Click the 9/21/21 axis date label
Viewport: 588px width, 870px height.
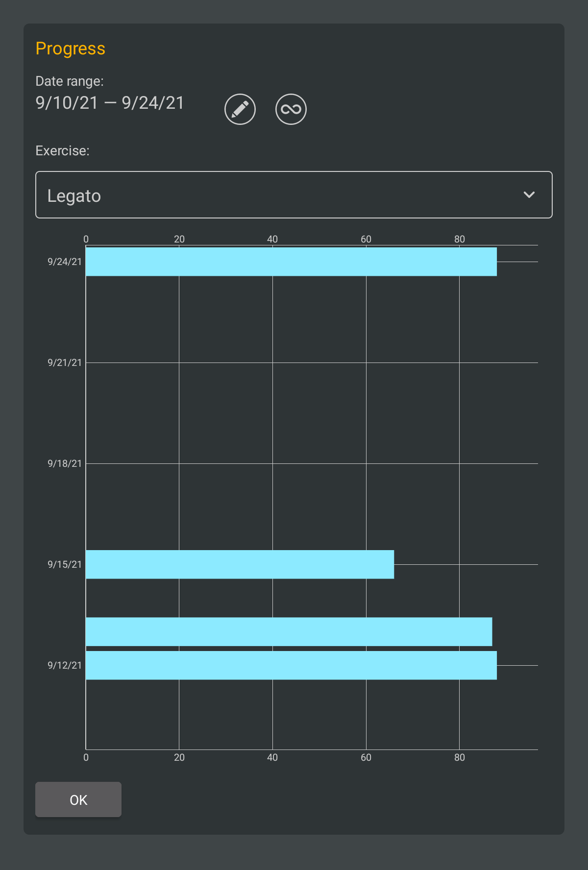pos(65,363)
